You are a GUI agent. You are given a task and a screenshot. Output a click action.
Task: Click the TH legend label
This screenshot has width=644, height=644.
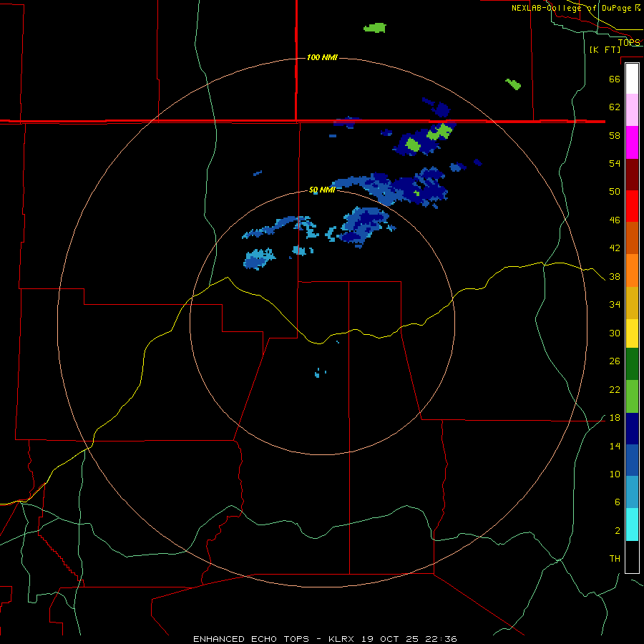click(615, 558)
